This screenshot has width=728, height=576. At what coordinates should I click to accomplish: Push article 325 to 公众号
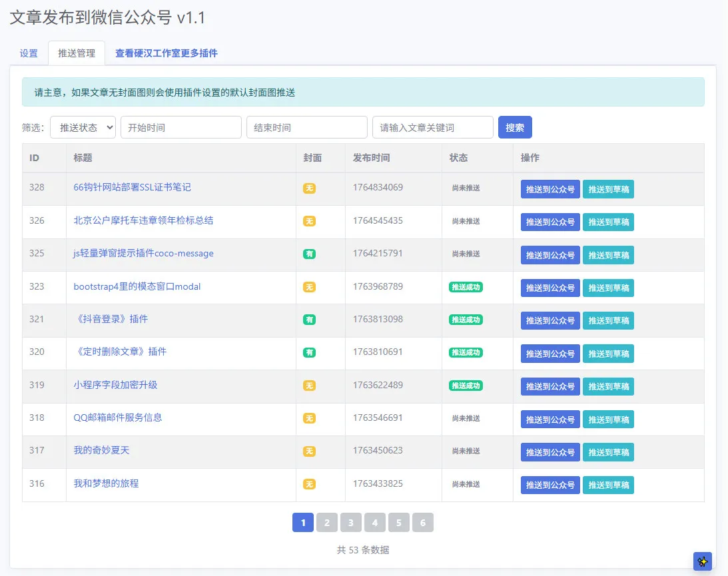click(550, 255)
